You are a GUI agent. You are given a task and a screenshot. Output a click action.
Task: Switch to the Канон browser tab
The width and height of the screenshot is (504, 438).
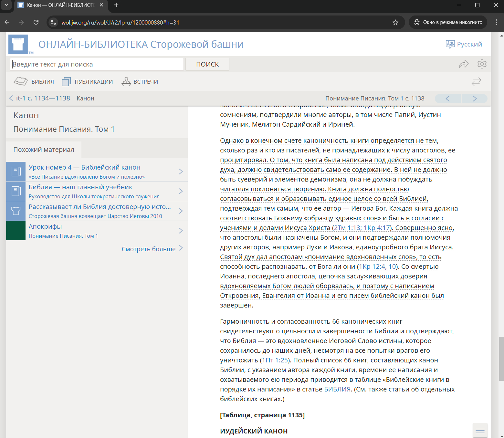coord(61,5)
